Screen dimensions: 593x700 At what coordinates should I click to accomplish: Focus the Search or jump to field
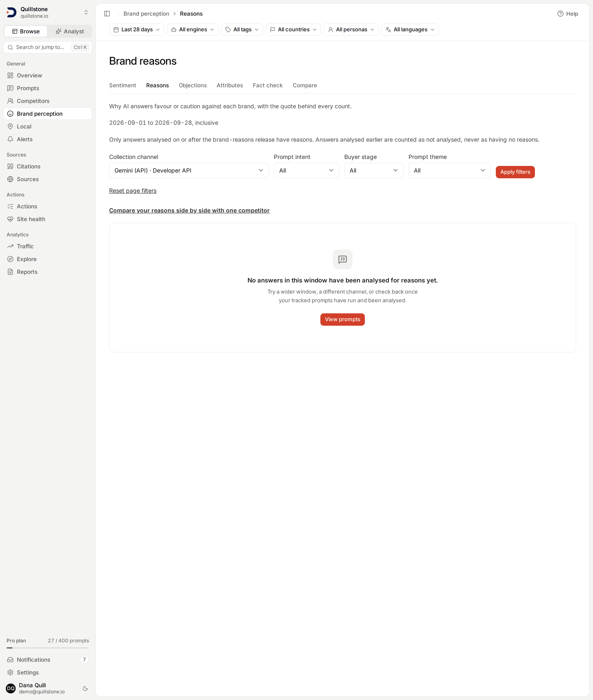[48, 47]
